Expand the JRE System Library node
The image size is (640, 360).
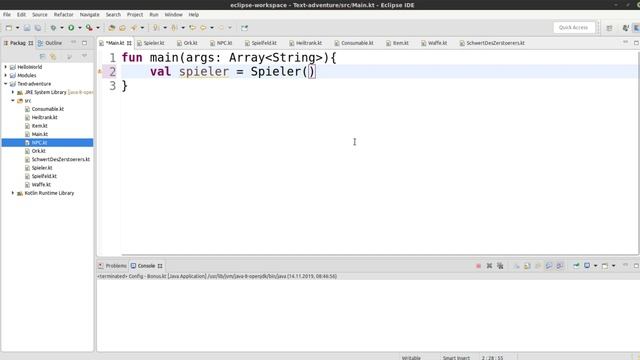point(13,92)
